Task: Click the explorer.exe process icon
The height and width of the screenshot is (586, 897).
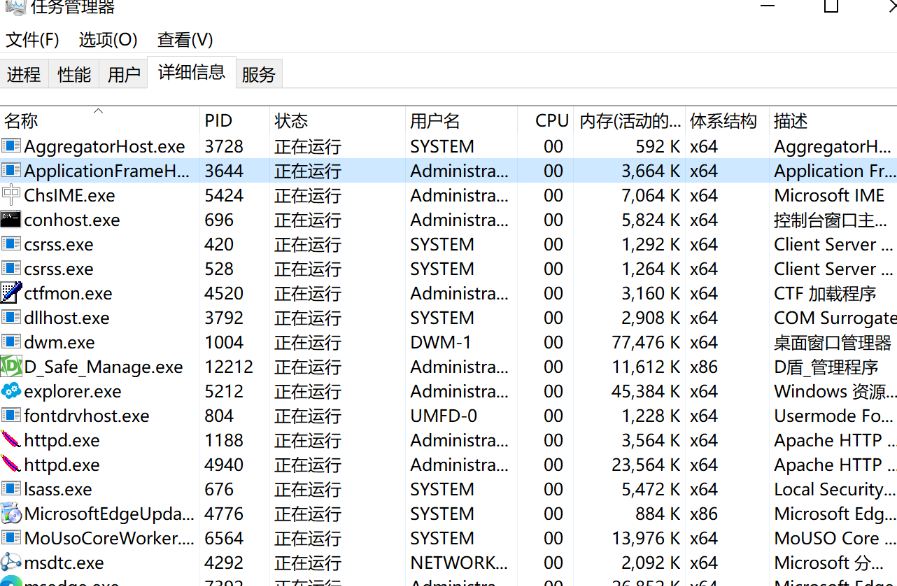Action: pyautogui.click(x=11, y=391)
